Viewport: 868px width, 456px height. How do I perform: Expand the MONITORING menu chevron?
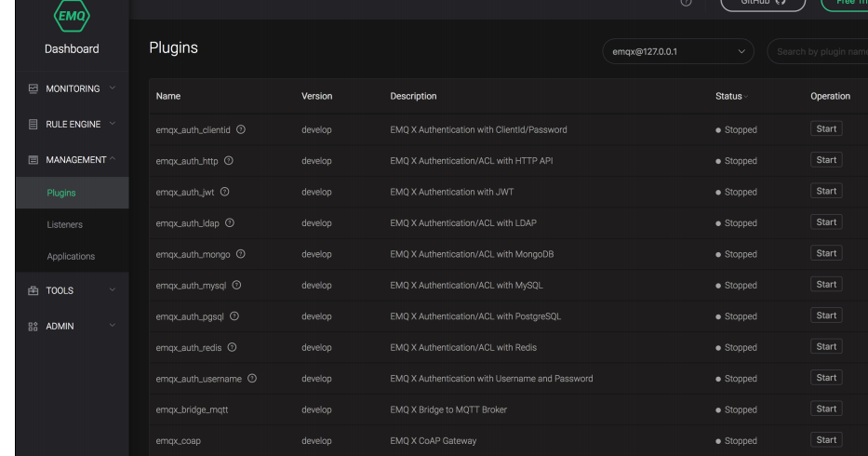(113, 87)
